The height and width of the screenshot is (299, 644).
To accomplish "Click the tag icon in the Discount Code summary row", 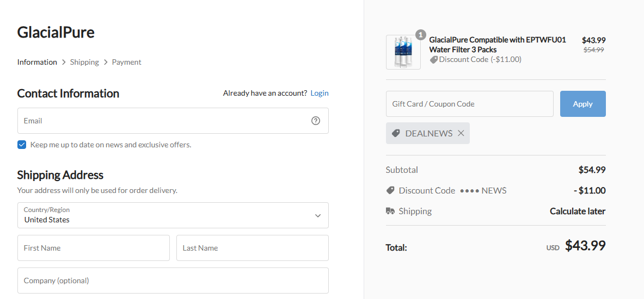I will coord(390,190).
